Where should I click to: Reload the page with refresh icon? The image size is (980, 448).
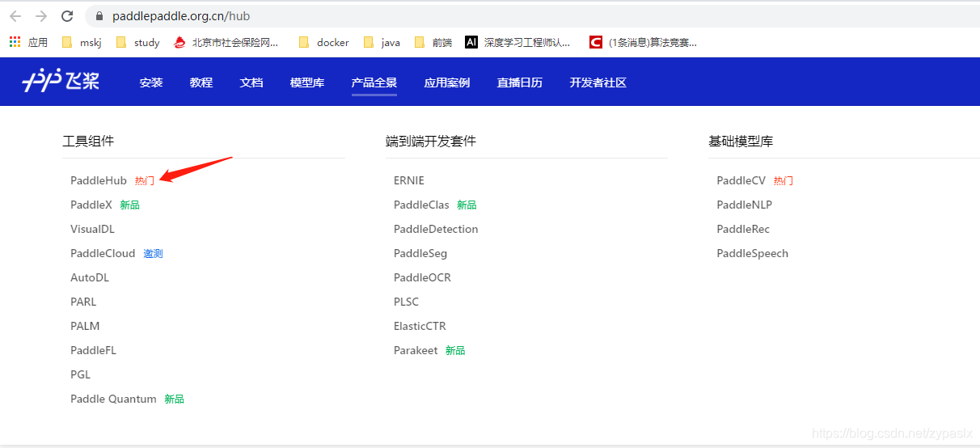click(68, 16)
